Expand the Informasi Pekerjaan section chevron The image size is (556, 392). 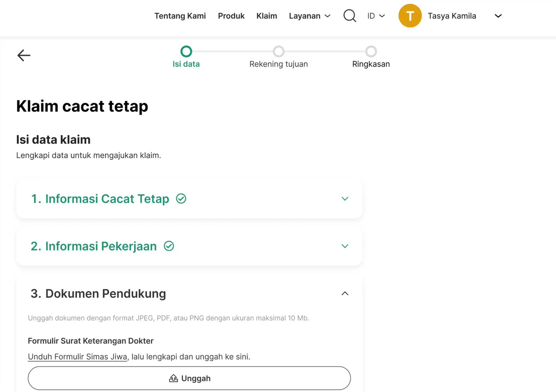point(345,246)
